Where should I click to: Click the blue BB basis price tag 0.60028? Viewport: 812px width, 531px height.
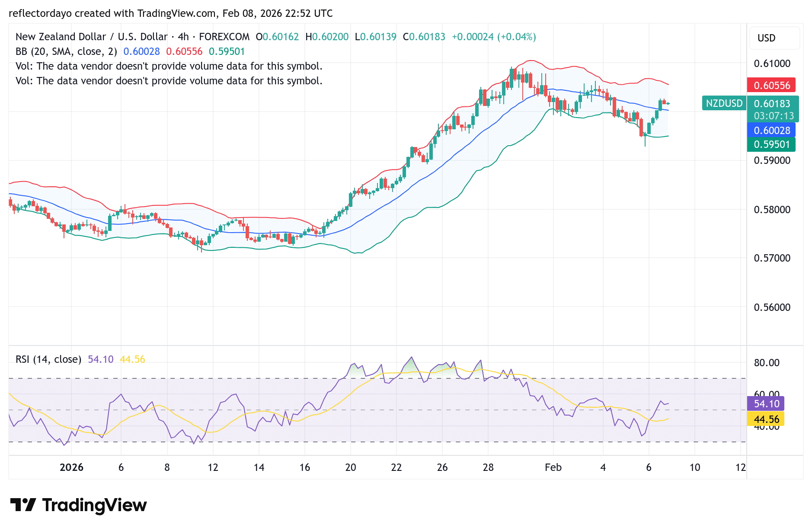point(771,131)
